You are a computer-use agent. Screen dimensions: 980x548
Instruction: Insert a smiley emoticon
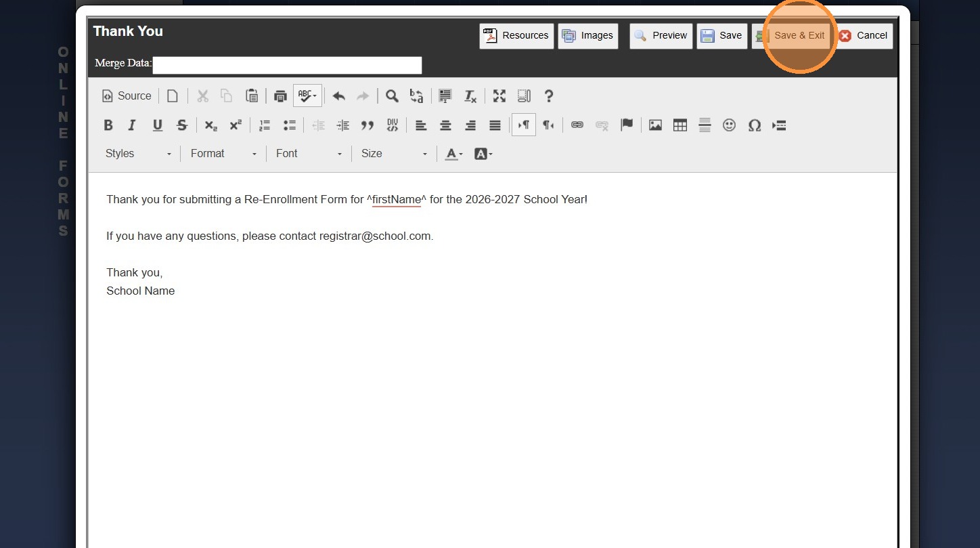tap(729, 125)
